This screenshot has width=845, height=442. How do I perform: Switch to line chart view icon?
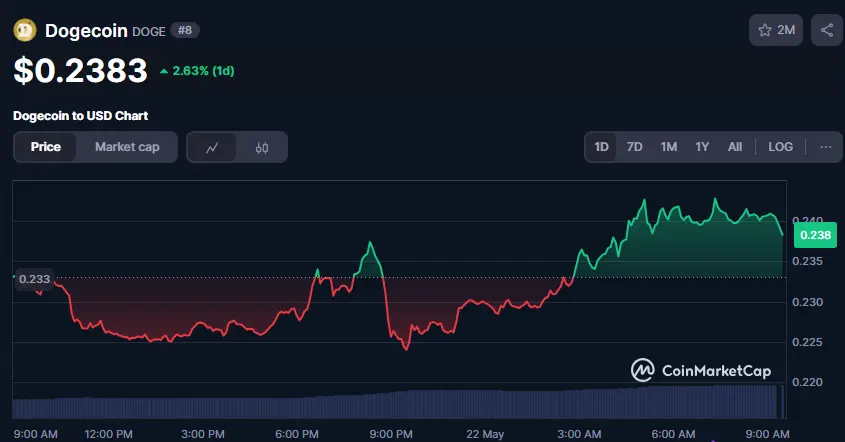[x=212, y=147]
